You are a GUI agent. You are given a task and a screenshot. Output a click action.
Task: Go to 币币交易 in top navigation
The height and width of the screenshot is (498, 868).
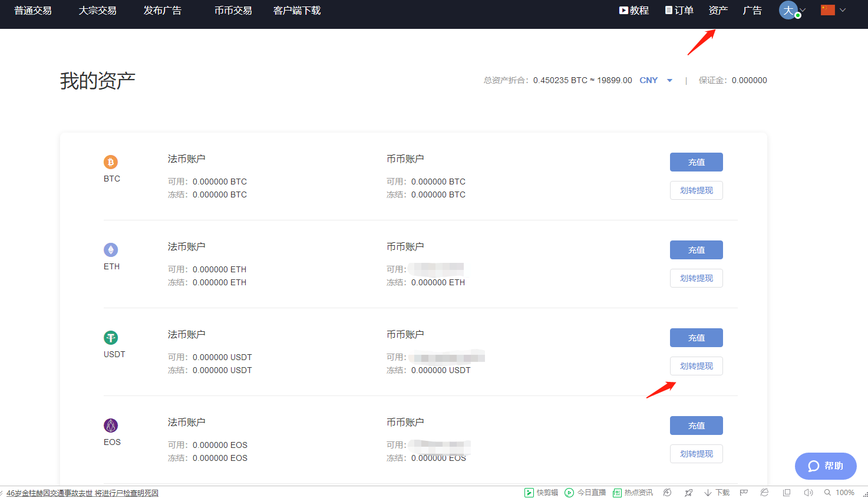tap(233, 11)
